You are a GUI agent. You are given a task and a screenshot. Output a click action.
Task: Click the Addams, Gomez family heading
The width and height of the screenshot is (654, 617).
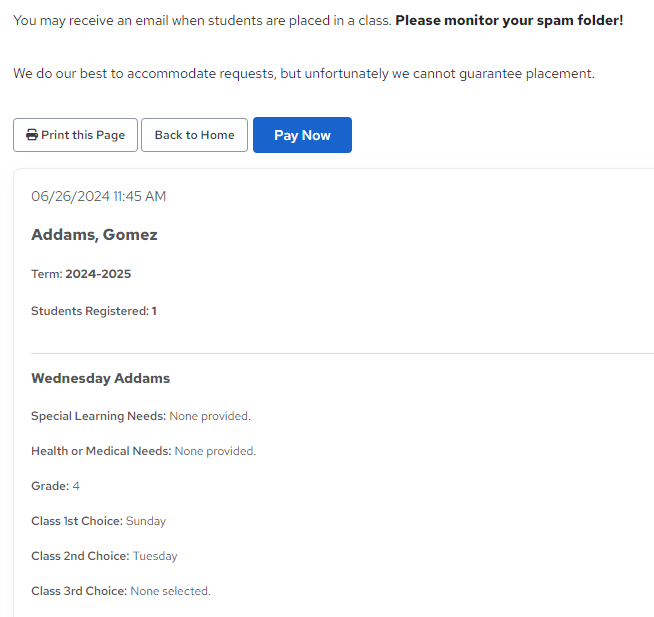94,235
